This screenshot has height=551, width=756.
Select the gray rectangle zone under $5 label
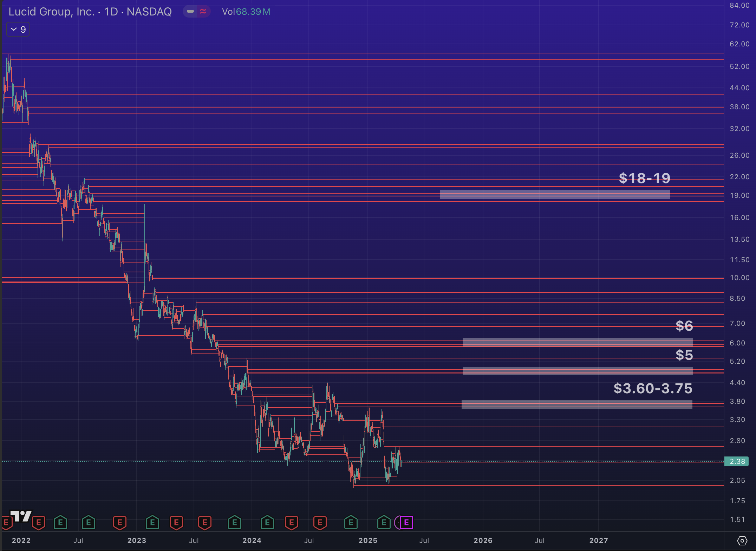coord(578,371)
